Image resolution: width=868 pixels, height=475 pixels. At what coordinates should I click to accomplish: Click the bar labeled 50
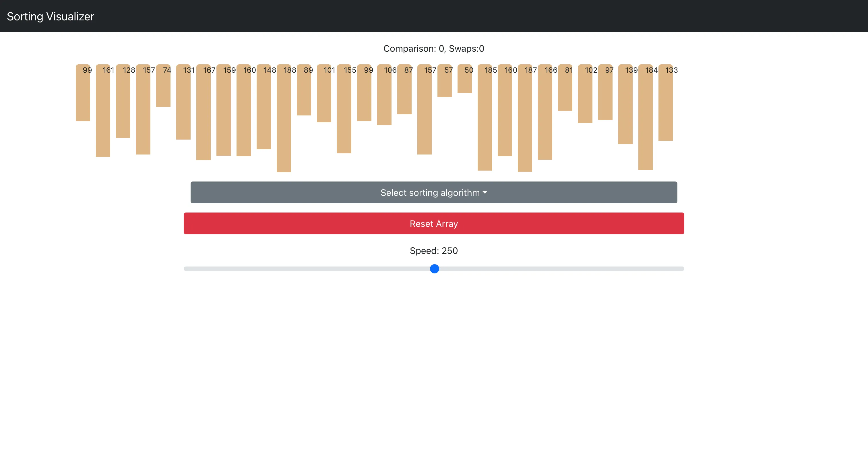[x=465, y=79]
